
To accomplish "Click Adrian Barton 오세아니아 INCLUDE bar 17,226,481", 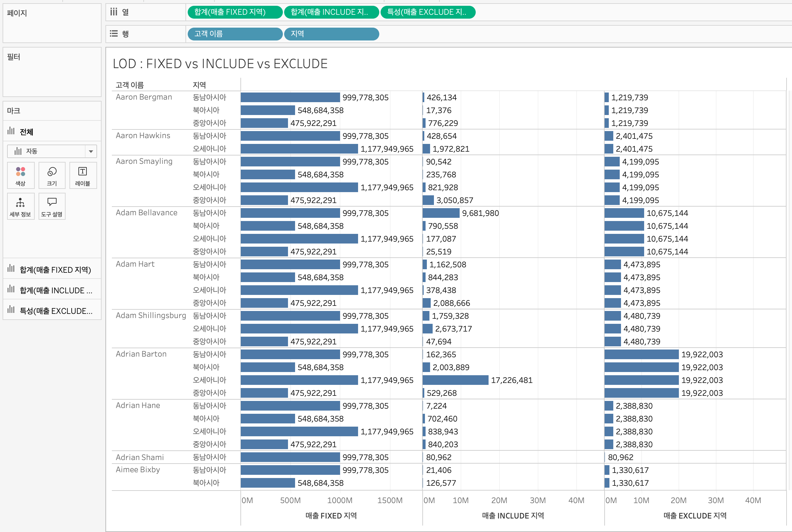I will [x=455, y=380].
